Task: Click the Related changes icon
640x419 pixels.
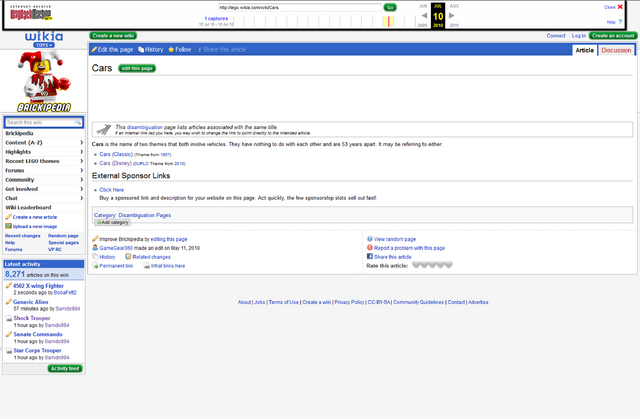Action: (128, 257)
